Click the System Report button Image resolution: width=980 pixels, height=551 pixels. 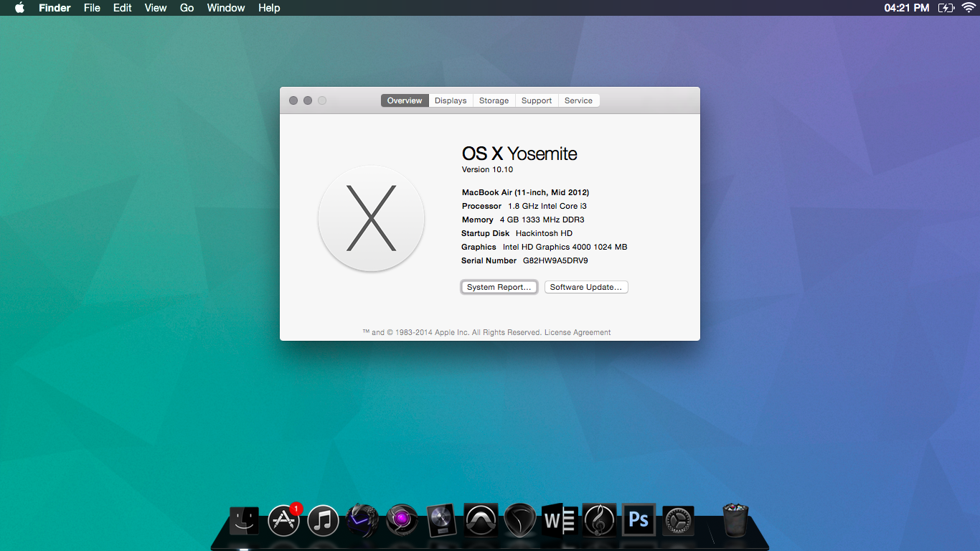click(x=499, y=287)
